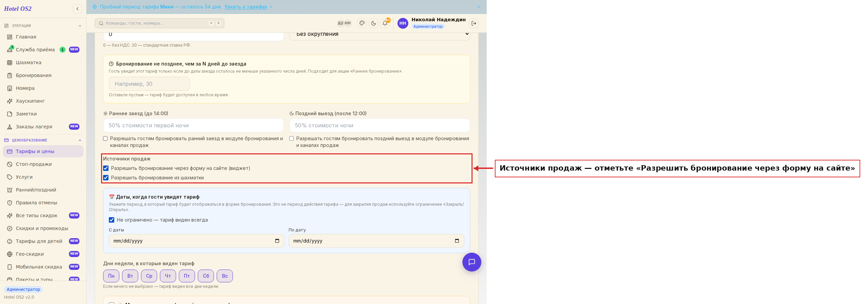
Task: Open Главная in the sidebar
Action: pyautogui.click(x=43, y=37)
